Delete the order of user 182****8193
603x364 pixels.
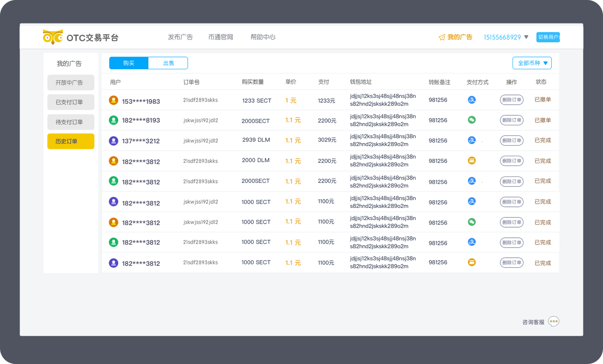click(x=512, y=120)
